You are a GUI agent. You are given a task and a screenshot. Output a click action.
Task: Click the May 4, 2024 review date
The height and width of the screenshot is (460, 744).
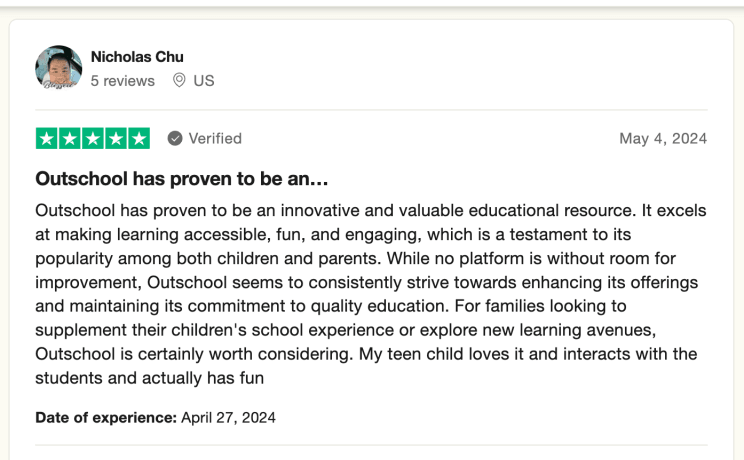pos(663,138)
